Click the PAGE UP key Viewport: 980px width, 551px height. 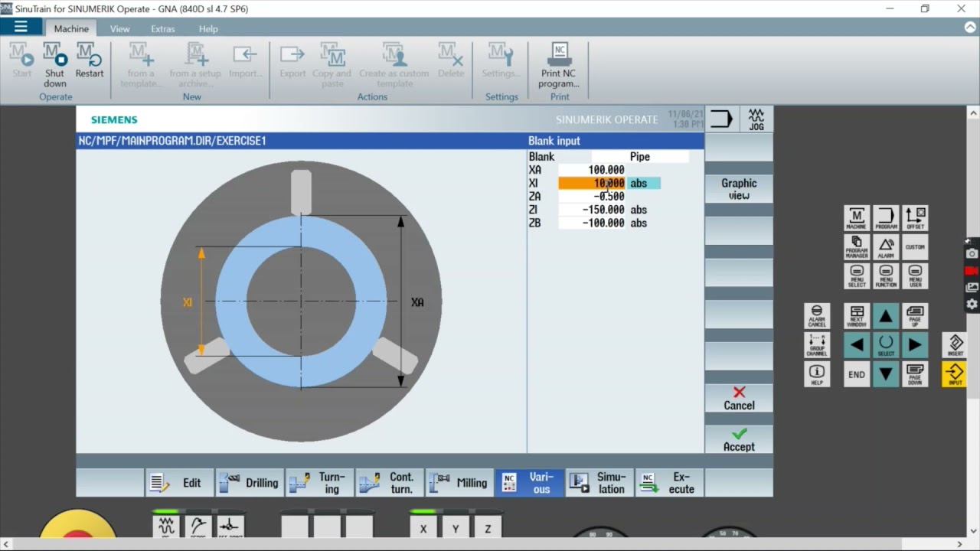(915, 316)
